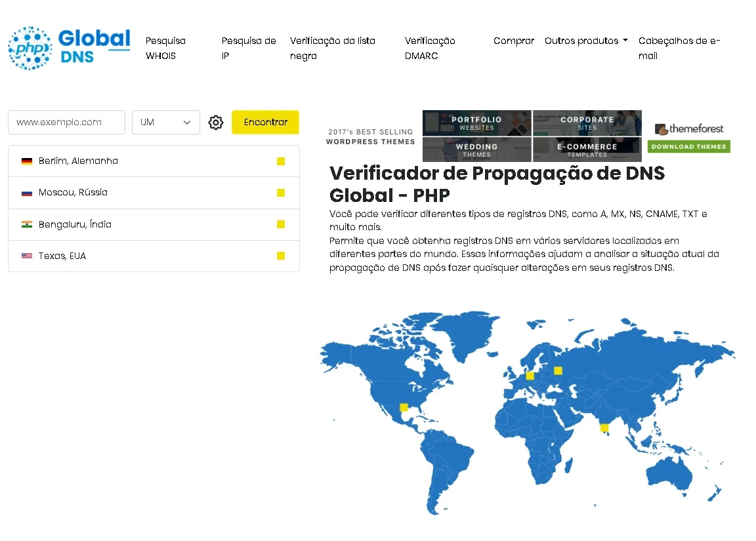The height and width of the screenshot is (541, 756).
Task: Click the themeforest logo in ad
Action: click(x=688, y=129)
